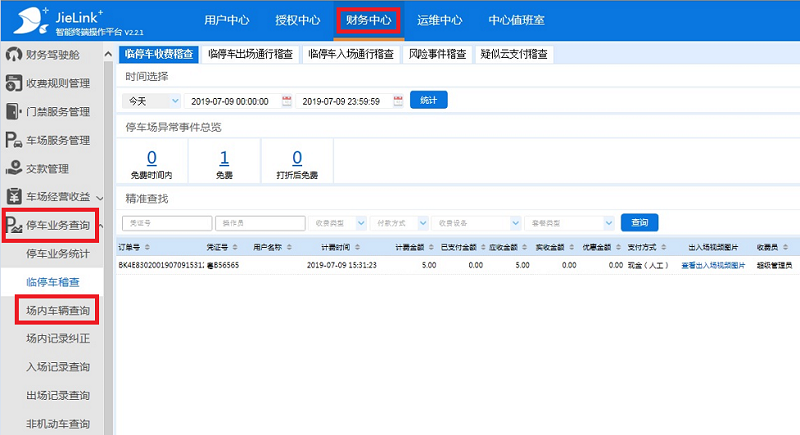This screenshot has height=435, width=800.
Task: Collapse the 停车业务查询 menu section
Action: 58,225
